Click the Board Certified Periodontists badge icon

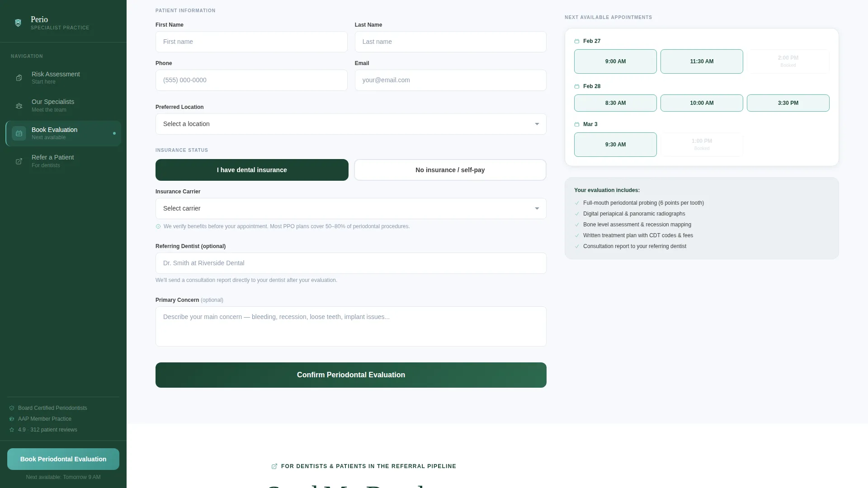pos(12,408)
